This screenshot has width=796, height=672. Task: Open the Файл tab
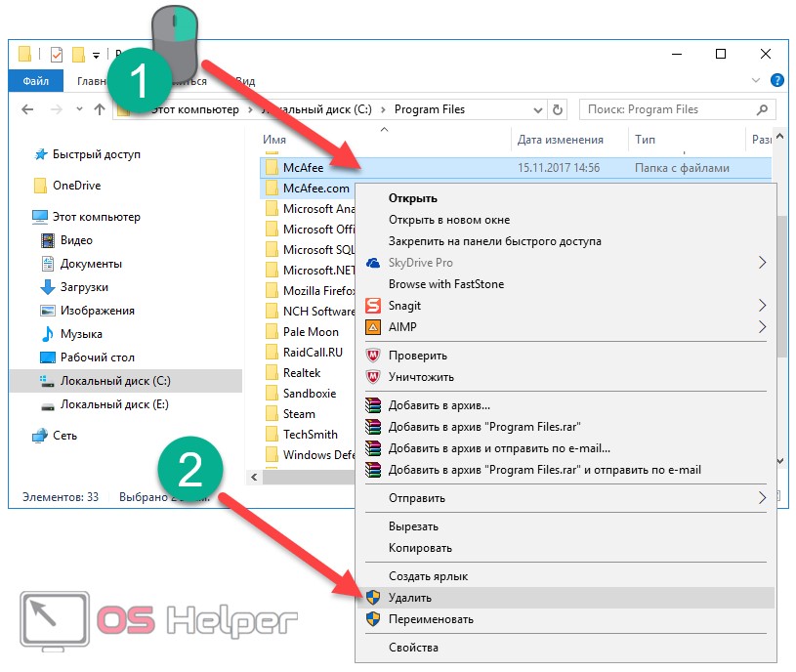pos(35,81)
